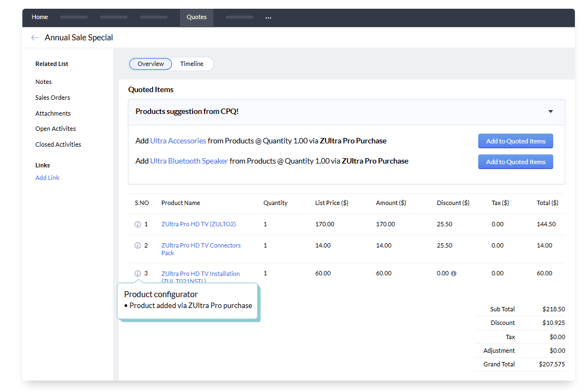Click the Adjustment label in totals summary
Viewport: 588px width, 392px height.
499,351
